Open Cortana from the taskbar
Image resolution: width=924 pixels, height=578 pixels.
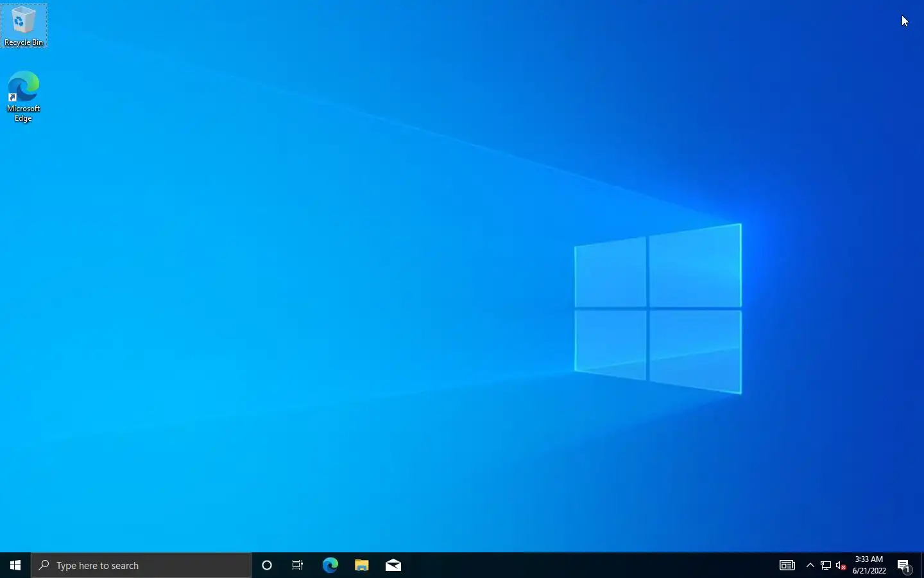click(267, 565)
